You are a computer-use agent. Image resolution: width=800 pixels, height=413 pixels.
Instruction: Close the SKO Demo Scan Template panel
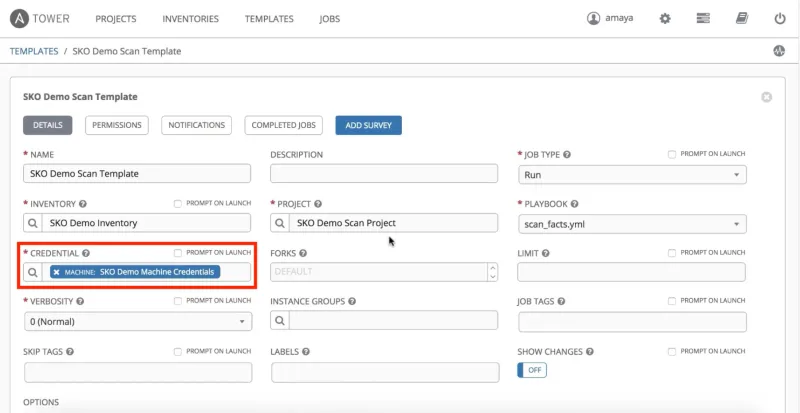tap(766, 97)
